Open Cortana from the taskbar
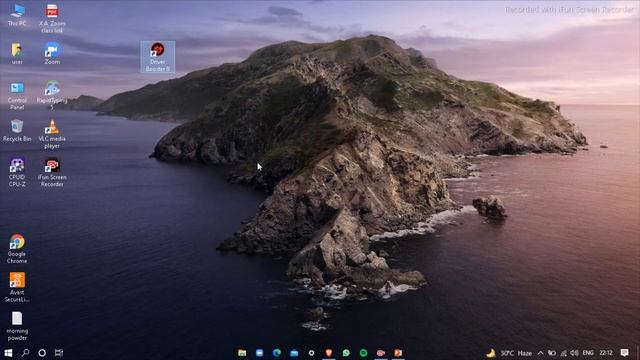Screen dimensions: 640x360 42,353
